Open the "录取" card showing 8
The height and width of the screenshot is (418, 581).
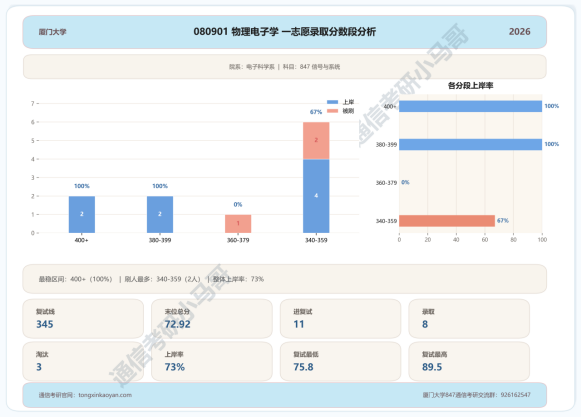[x=469, y=319]
